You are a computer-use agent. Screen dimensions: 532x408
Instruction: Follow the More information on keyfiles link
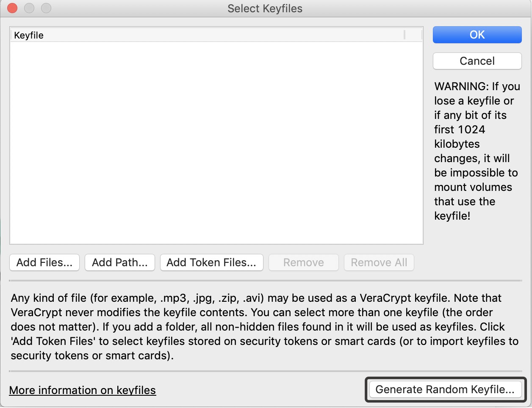tap(83, 390)
